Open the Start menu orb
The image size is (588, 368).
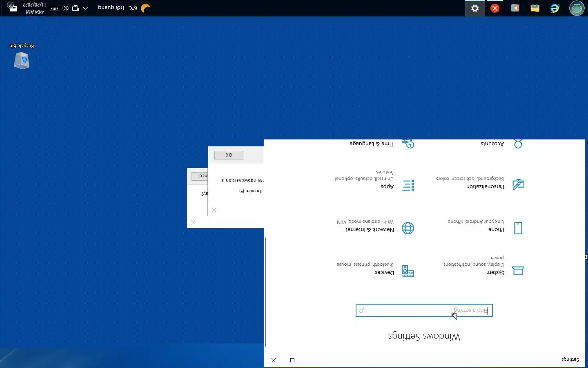(x=577, y=8)
